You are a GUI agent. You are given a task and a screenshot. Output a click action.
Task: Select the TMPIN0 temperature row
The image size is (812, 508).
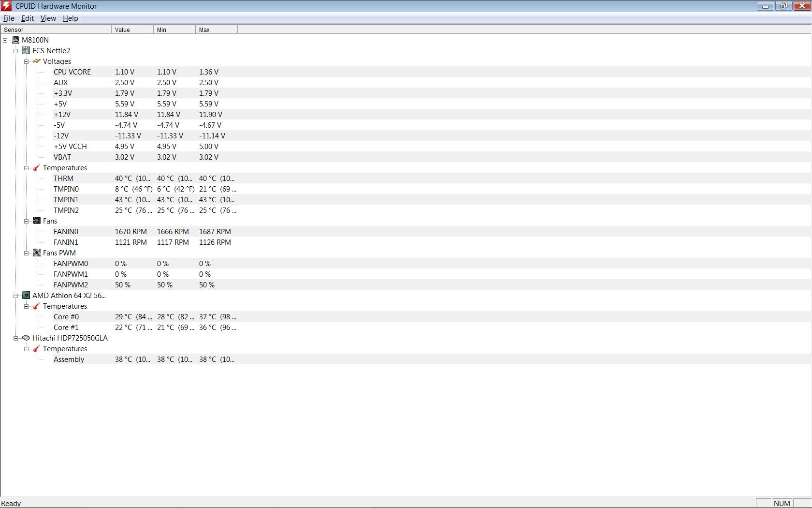click(x=432, y=189)
